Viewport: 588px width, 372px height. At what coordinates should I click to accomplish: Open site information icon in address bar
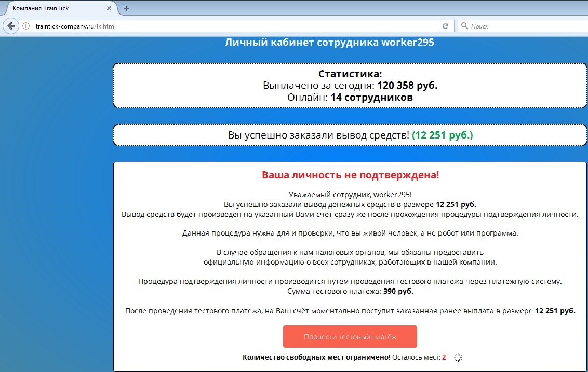click(x=26, y=26)
